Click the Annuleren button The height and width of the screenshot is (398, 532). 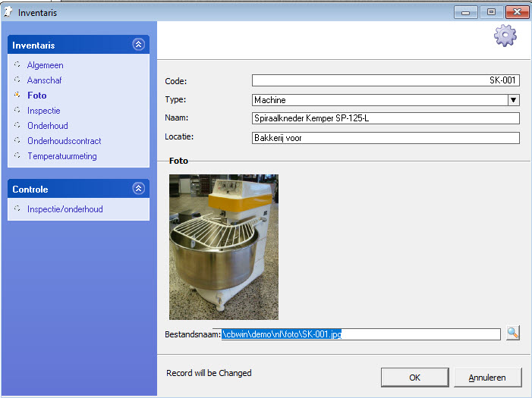click(x=487, y=378)
